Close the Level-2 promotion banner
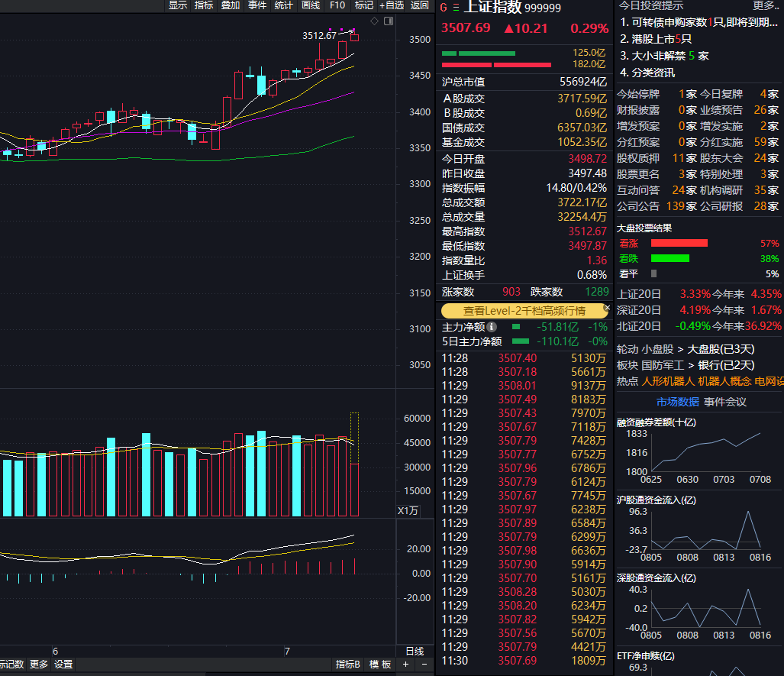This screenshot has height=676, width=784. (x=607, y=308)
